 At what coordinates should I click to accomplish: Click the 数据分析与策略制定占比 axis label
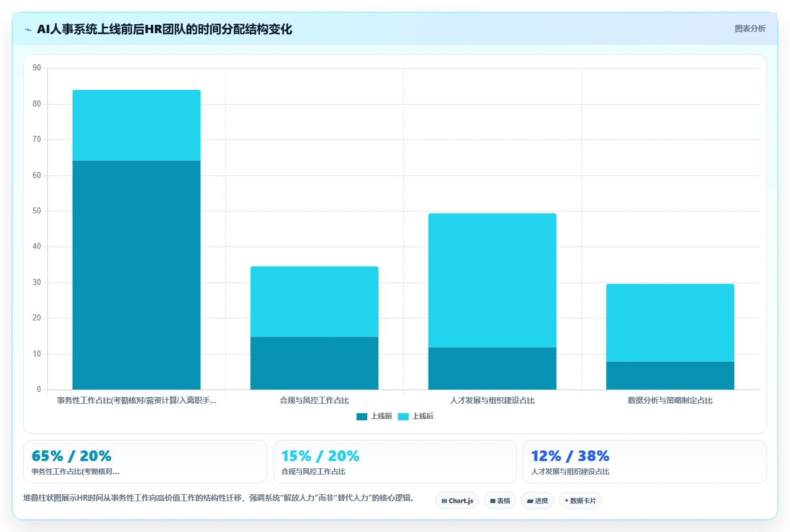[x=671, y=400]
